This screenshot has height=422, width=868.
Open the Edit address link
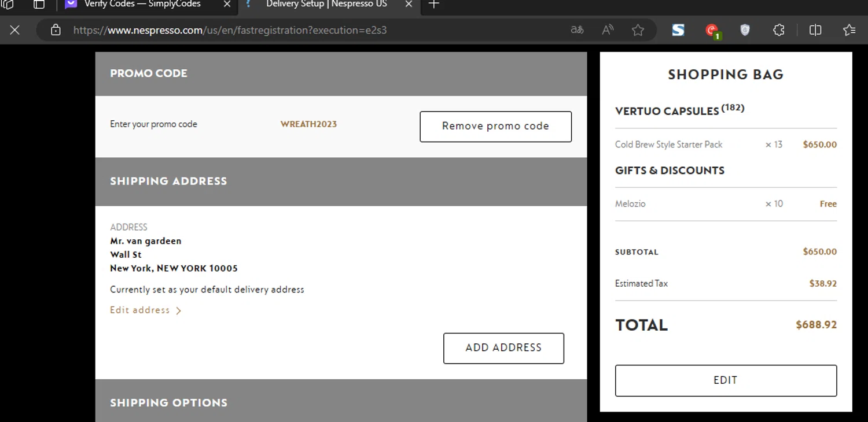(140, 310)
